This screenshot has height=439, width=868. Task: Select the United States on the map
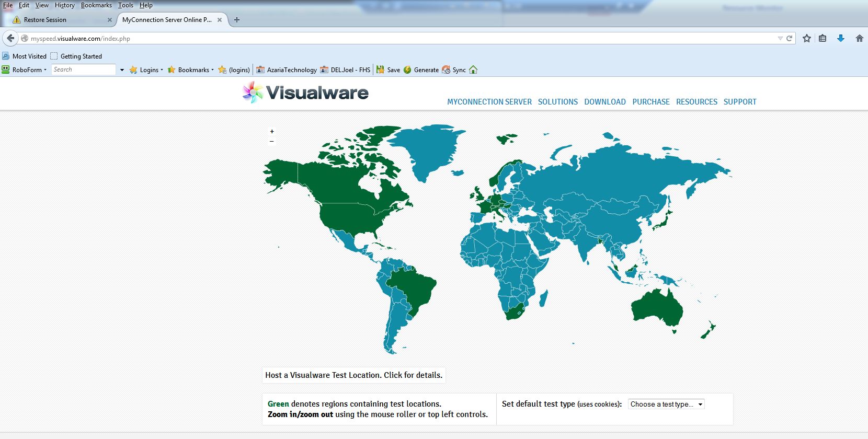[x=350, y=216]
